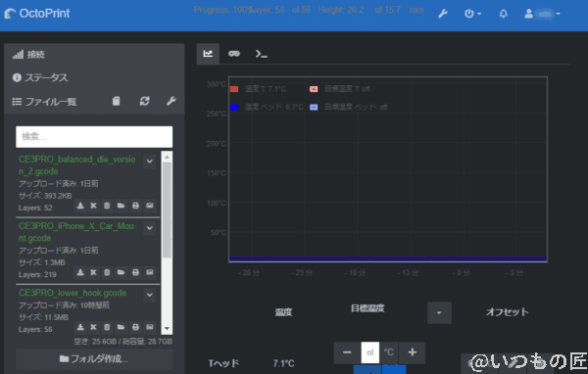Download CE3PRO_iPhone_X_Car_Mount.gcode
Viewport: 588px width, 374px height.
pos(80,272)
